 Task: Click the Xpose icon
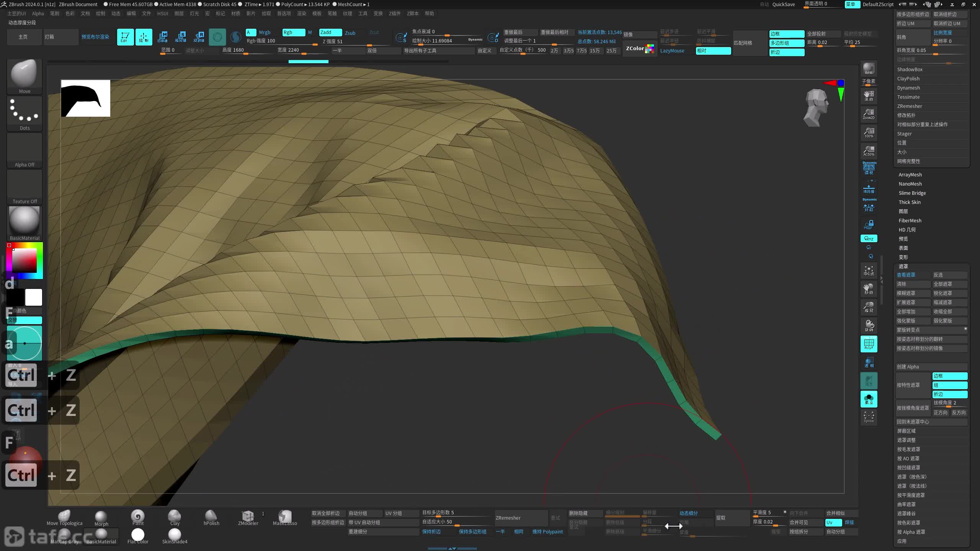click(x=869, y=417)
